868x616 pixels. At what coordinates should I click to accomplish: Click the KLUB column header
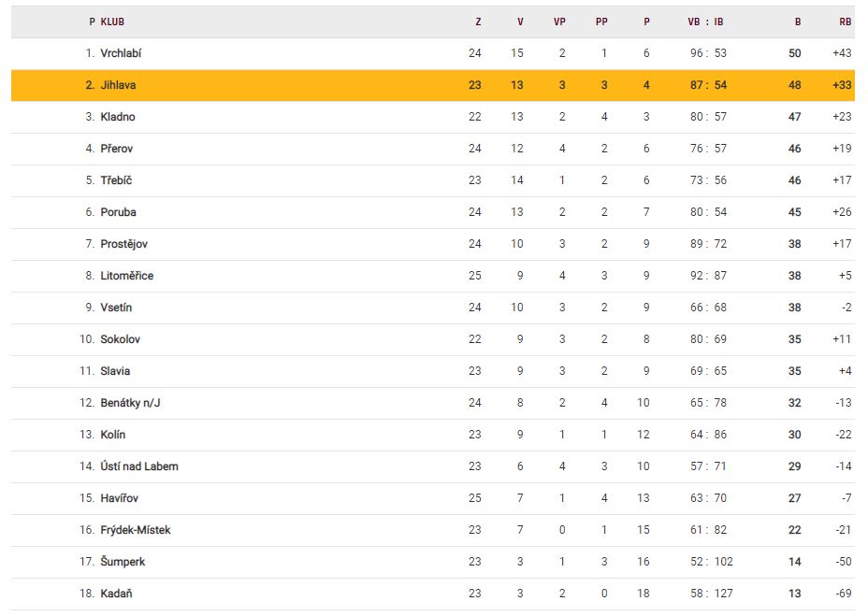[112, 21]
